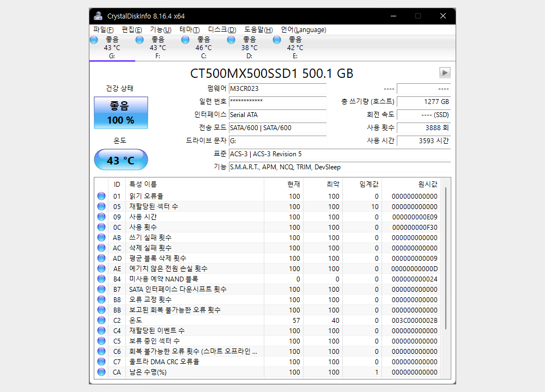The height and width of the screenshot is (392, 545).
Task: Click the 특성 이름 column header
Action: [143, 185]
